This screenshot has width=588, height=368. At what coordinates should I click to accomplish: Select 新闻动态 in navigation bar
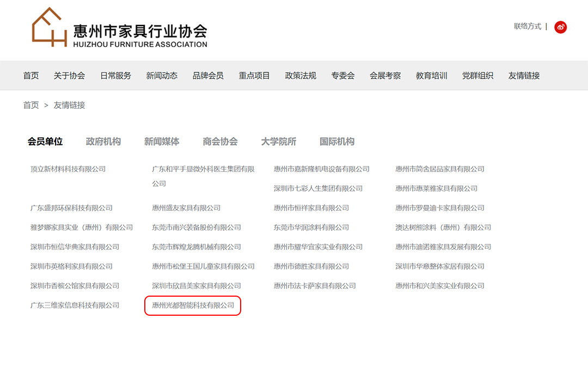pyautogui.click(x=162, y=76)
